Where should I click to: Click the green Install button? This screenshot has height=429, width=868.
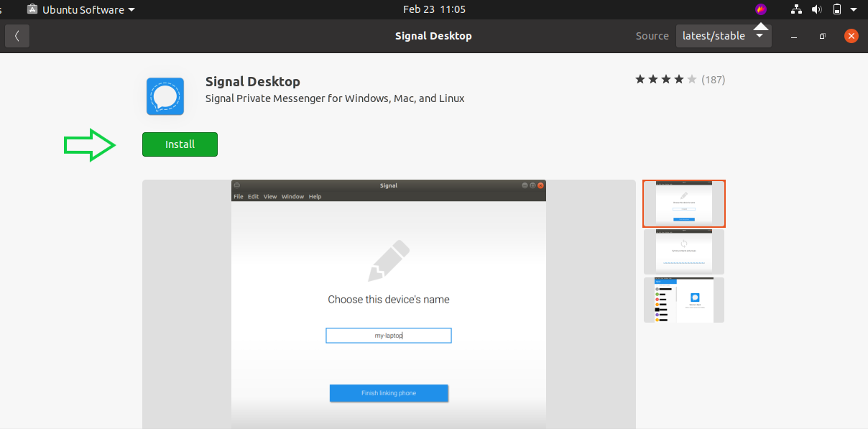[x=180, y=144]
